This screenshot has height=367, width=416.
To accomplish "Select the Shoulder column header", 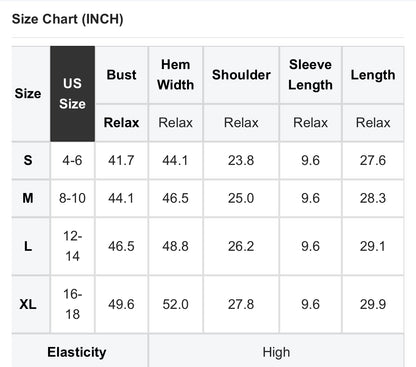I will click(241, 75).
